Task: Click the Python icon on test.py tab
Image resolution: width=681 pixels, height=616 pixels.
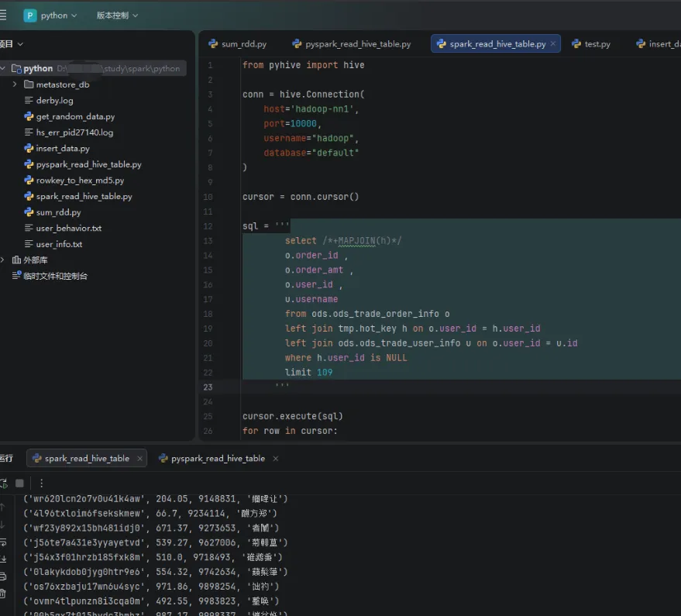Action: tap(576, 43)
